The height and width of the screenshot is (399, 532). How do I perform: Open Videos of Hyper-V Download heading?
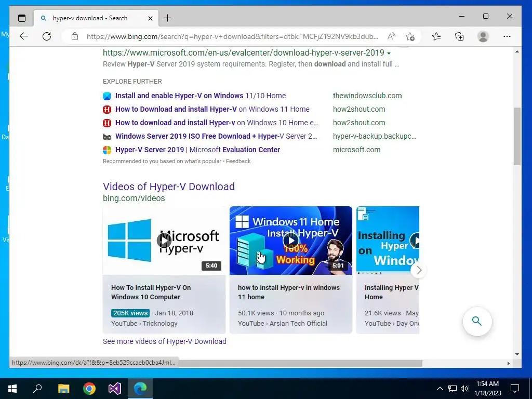click(x=169, y=187)
